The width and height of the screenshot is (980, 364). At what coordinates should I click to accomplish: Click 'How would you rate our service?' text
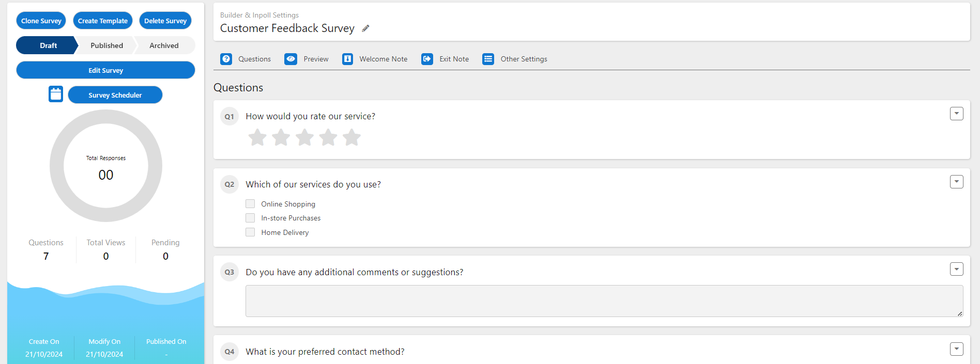point(311,116)
